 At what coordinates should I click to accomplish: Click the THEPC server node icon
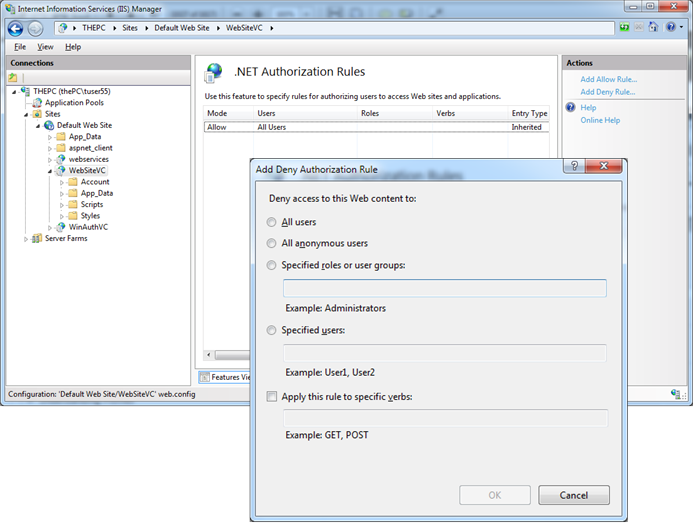26,91
